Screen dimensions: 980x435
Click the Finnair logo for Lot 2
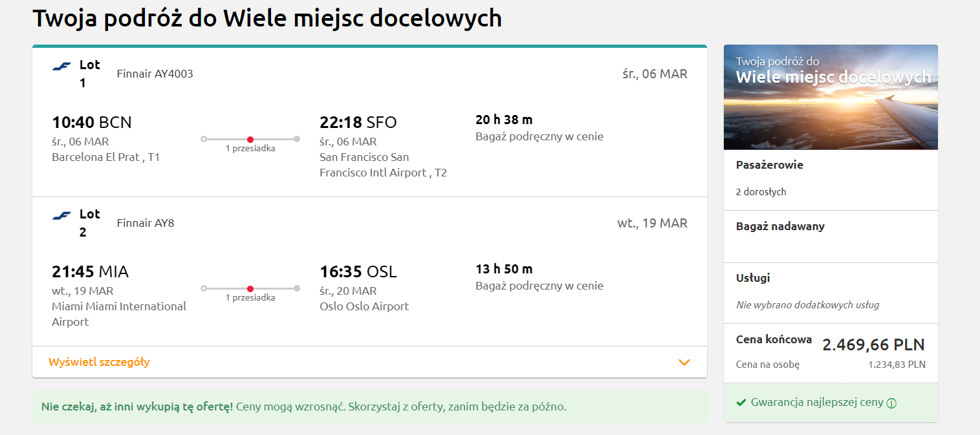coord(61,216)
